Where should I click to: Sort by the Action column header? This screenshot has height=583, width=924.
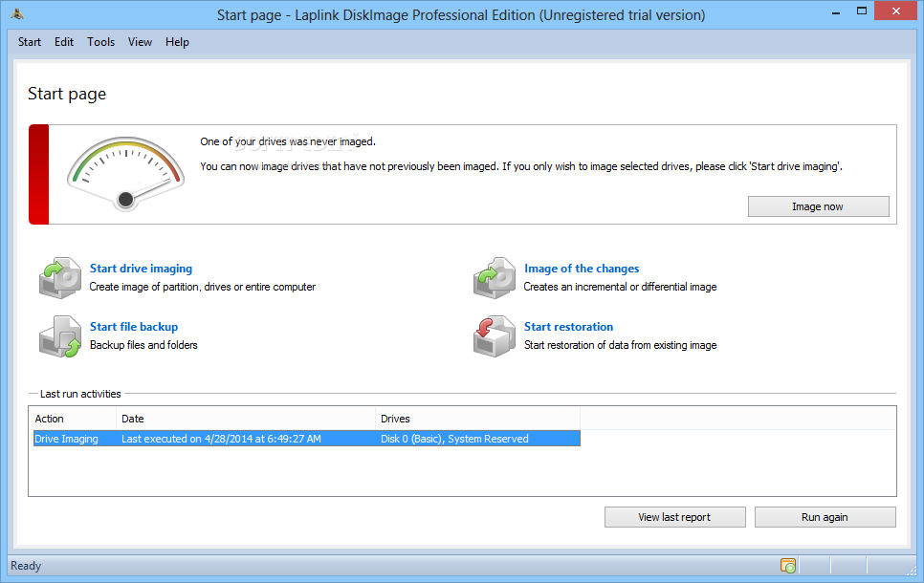[x=73, y=419]
